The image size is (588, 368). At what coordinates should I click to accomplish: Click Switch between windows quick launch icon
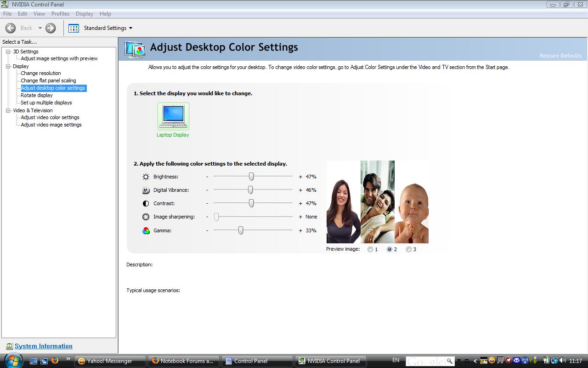click(44, 361)
